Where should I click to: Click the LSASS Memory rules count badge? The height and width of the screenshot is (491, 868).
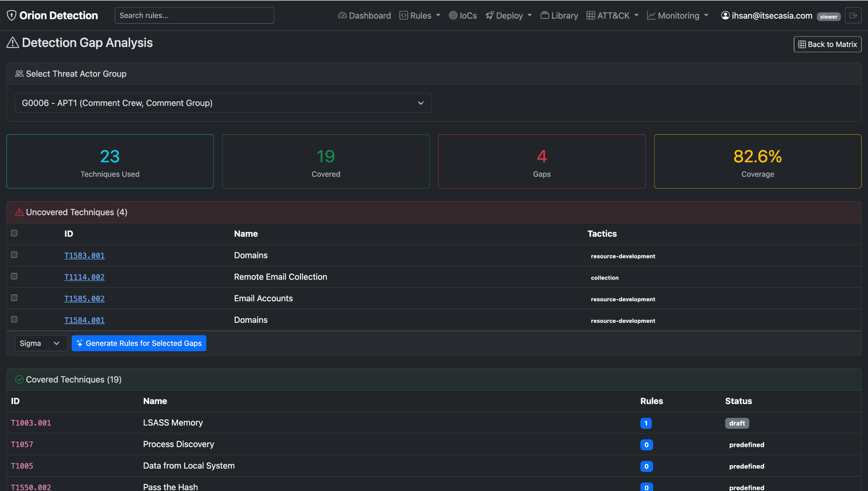pyautogui.click(x=646, y=423)
